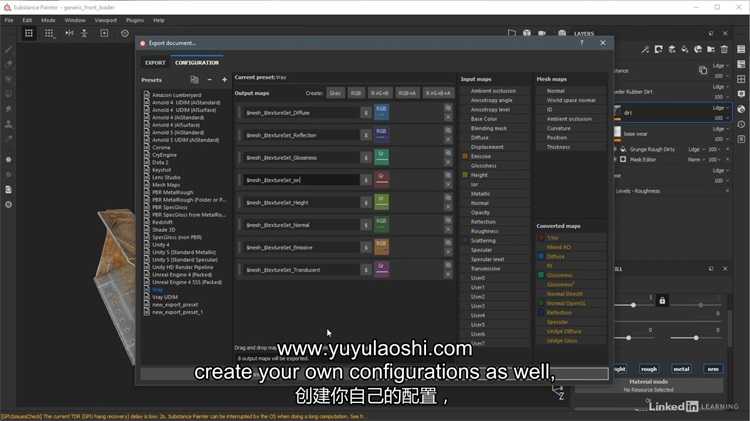Select Thickness in Mesh maps list

558,147
